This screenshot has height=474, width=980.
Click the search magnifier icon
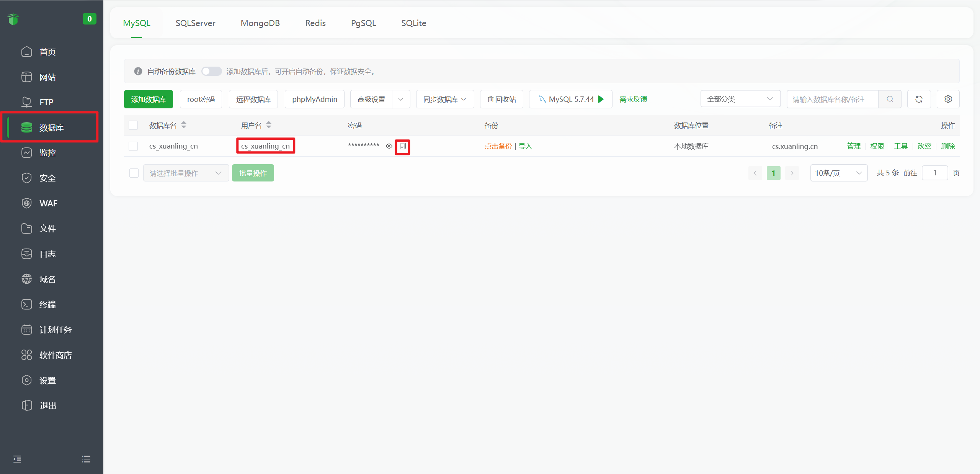pos(890,99)
